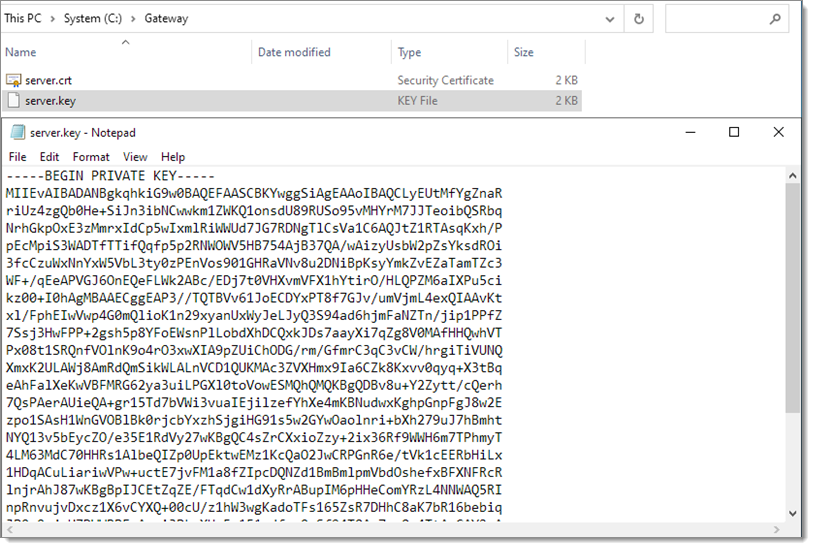The height and width of the screenshot is (548, 813).
Task: Expand the System (C:) breadcrumb chevron
Action: (133, 19)
